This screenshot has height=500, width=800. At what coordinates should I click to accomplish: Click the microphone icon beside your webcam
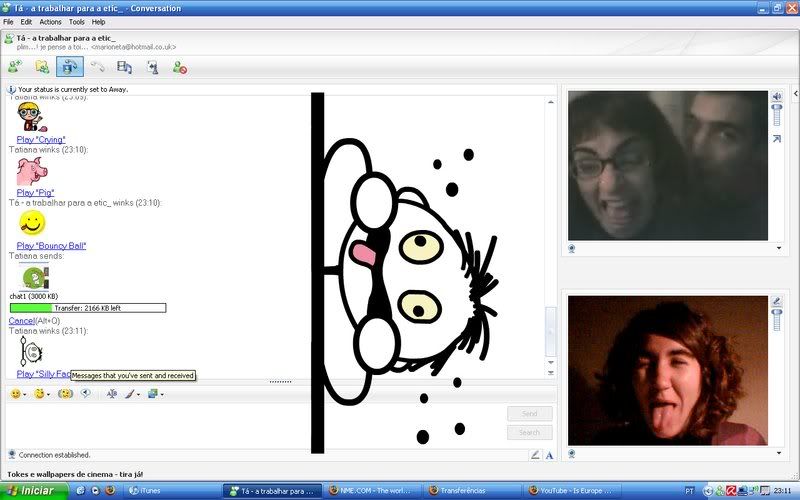776,301
